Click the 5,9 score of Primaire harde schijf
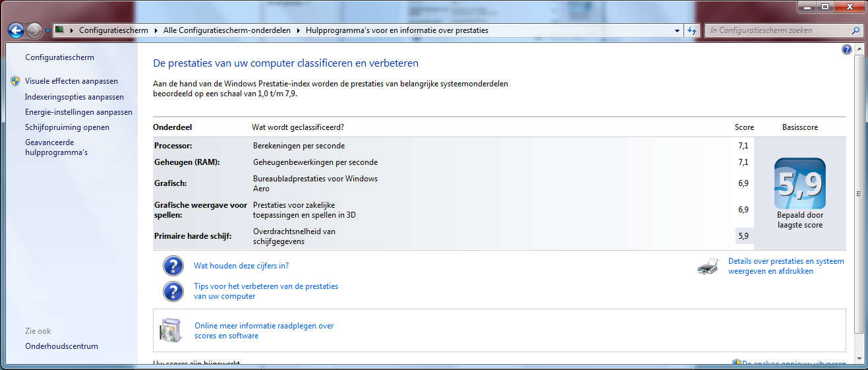Image resolution: width=868 pixels, height=370 pixels. tap(743, 235)
